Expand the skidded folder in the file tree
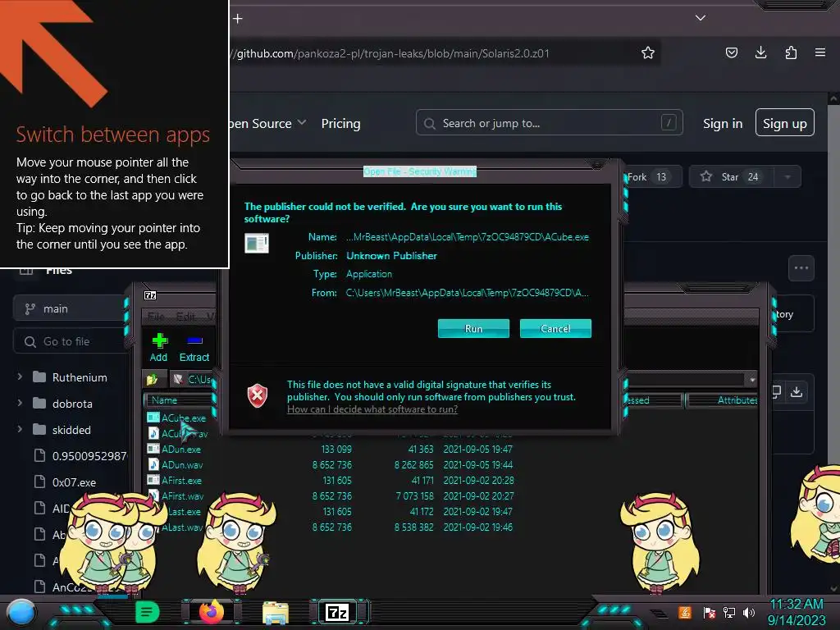 tap(20, 429)
